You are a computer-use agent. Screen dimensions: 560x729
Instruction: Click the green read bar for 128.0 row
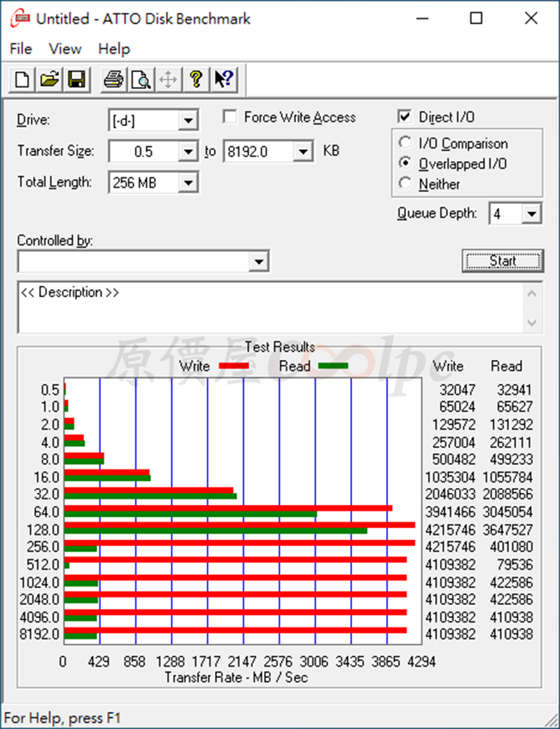click(x=216, y=531)
